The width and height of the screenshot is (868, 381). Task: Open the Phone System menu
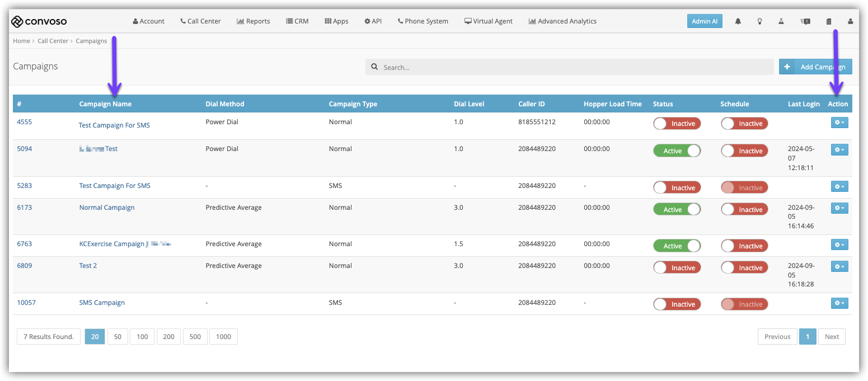(x=423, y=21)
